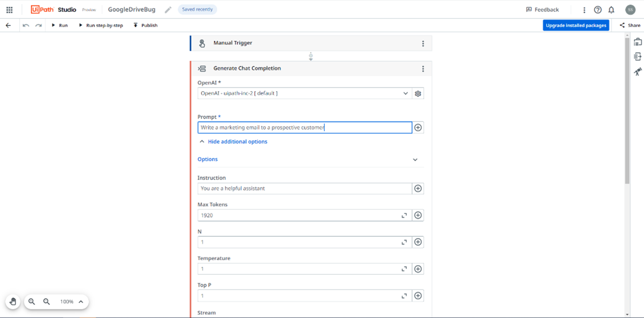Click the help question mark icon
This screenshot has height=318, width=644.
(x=598, y=9)
